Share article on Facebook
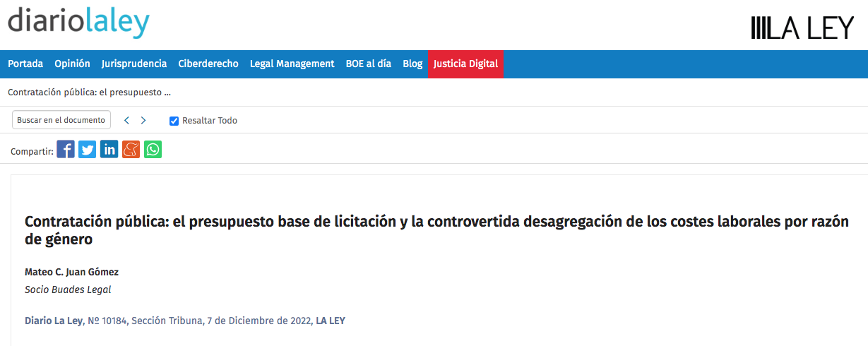 click(x=66, y=150)
